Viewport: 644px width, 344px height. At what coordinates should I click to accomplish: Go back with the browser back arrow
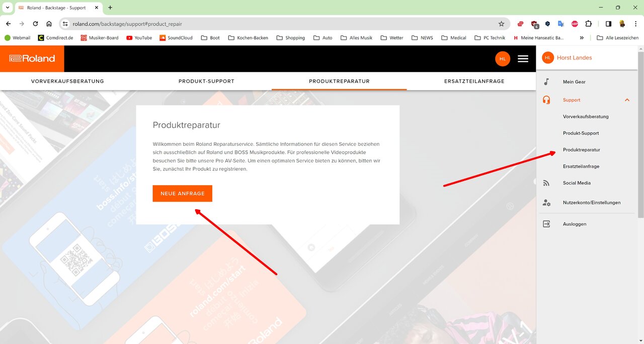[9, 24]
